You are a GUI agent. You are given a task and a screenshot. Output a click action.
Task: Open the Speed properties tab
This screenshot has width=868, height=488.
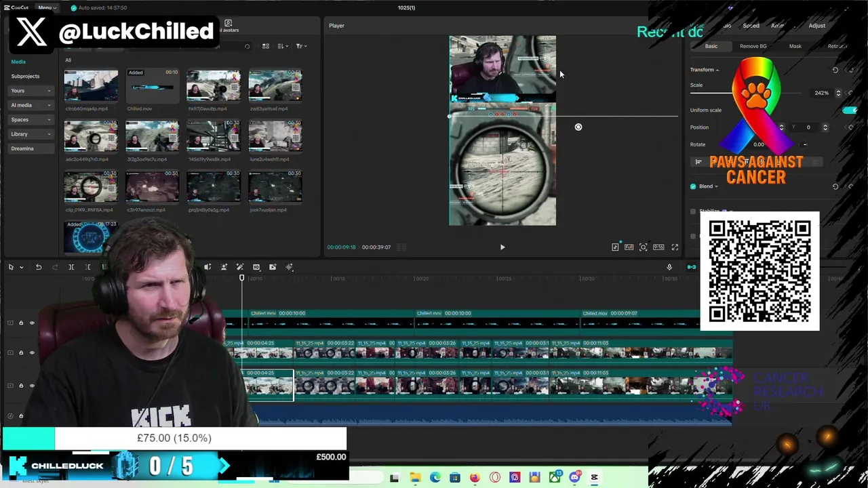point(751,26)
